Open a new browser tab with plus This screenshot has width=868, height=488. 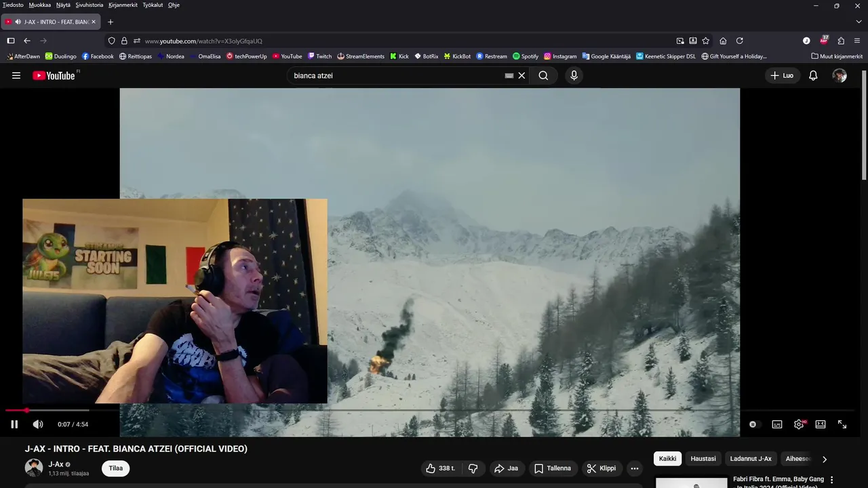[111, 22]
